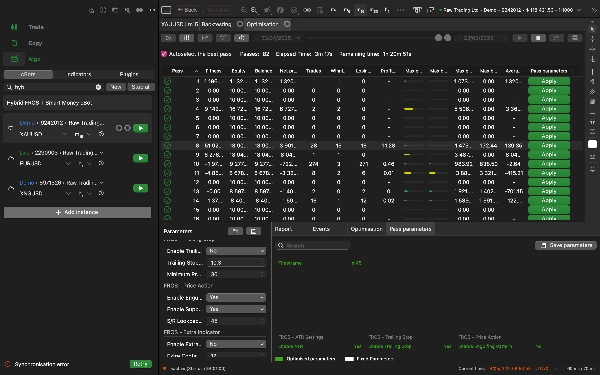
Task: Open settings for the XAUUSD instance
Action: pos(101,134)
